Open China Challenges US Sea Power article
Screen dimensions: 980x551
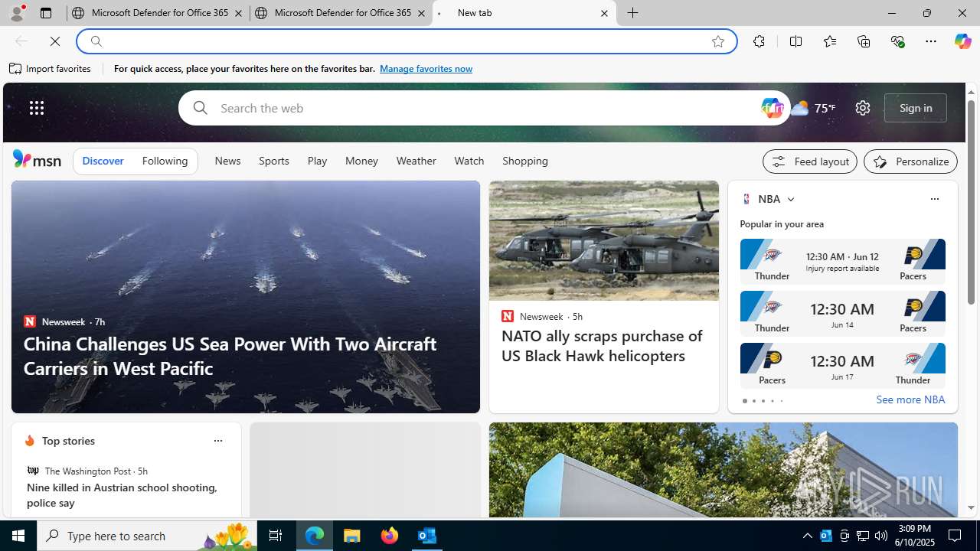[x=230, y=356]
